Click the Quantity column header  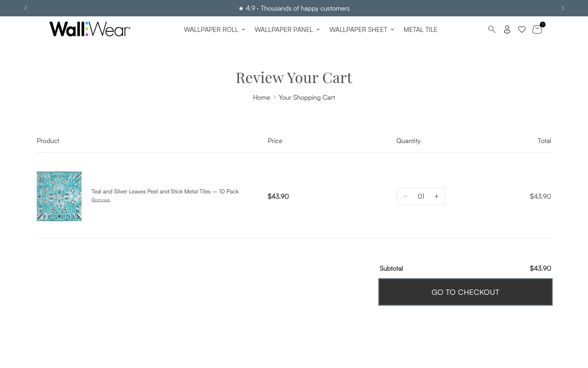(408, 141)
